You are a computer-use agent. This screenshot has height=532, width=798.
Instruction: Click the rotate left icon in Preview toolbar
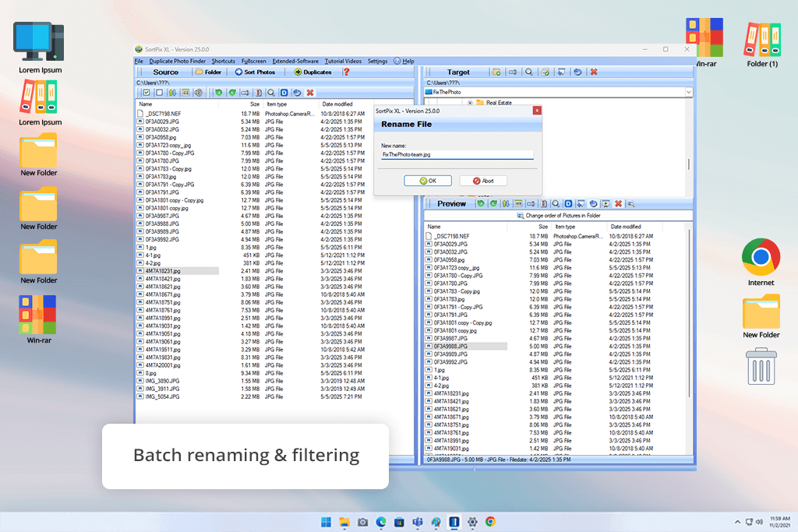[480, 203]
